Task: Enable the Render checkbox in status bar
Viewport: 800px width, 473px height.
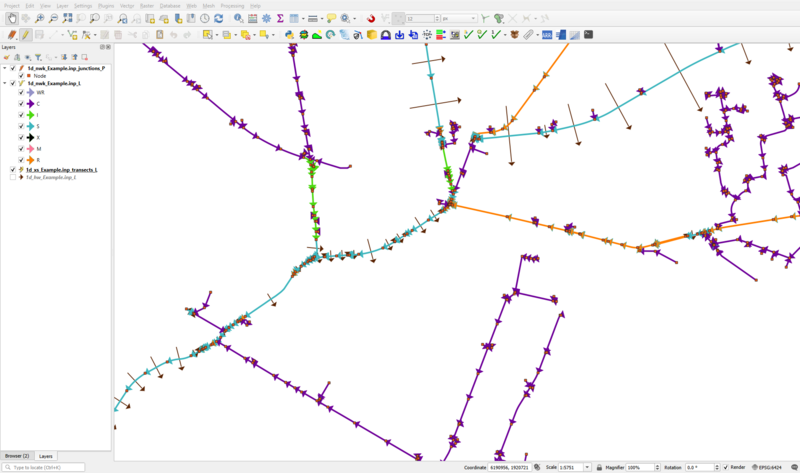Action: pyautogui.click(x=726, y=467)
